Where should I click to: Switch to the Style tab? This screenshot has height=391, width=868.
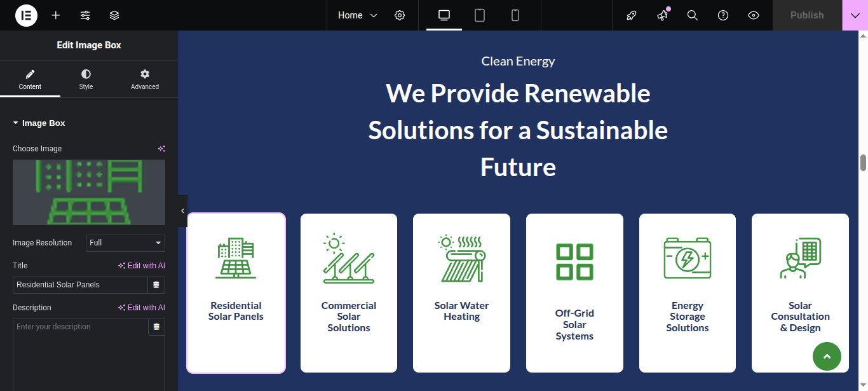point(86,79)
